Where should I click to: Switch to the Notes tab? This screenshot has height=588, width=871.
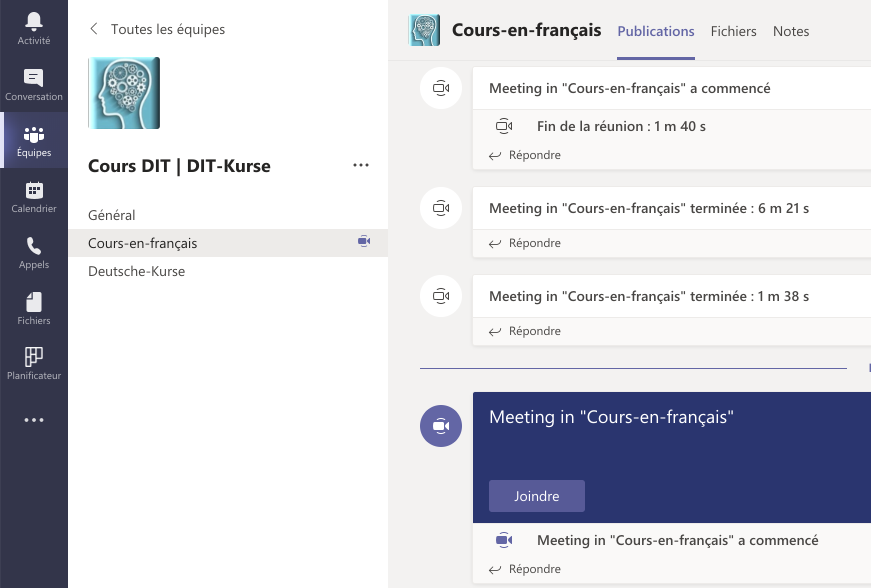coord(791,31)
